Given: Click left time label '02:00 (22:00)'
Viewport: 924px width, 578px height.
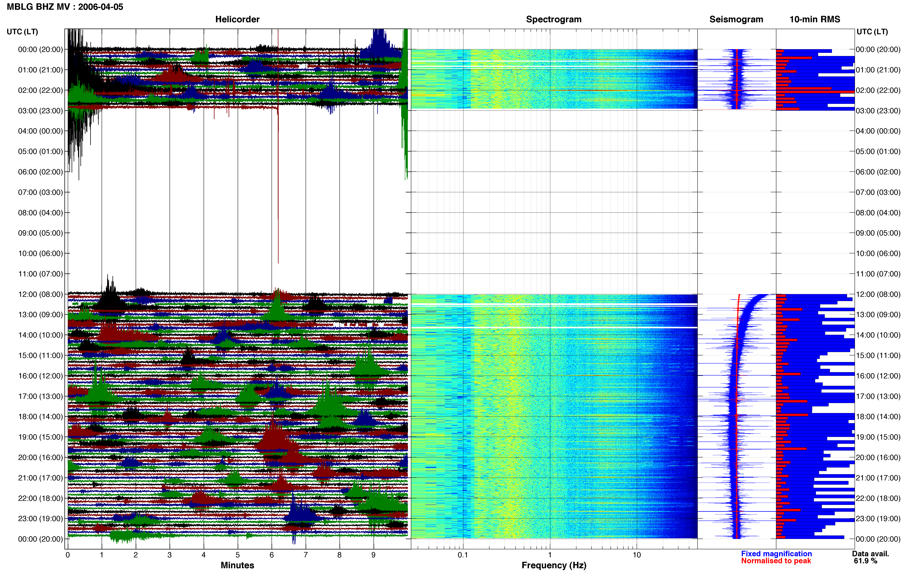Looking at the screenshot, I should pos(41,90).
